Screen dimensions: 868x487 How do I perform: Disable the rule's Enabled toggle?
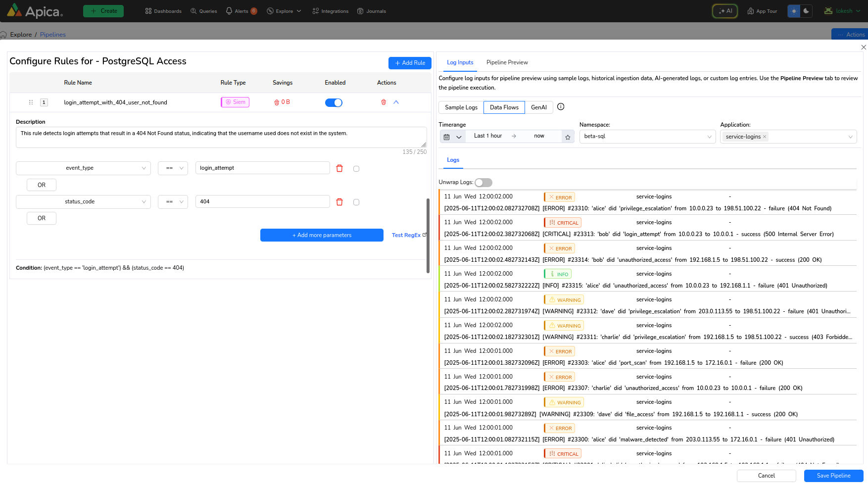tap(334, 102)
